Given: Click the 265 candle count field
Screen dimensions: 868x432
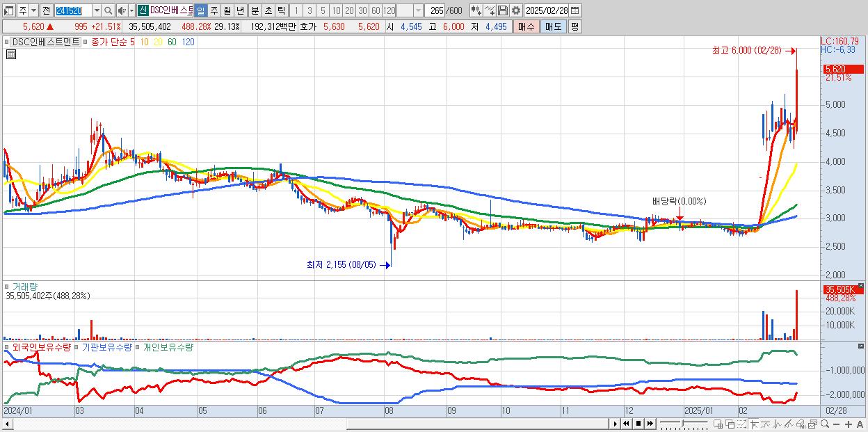Looking at the screenshot, I should [x=435, y=10].
